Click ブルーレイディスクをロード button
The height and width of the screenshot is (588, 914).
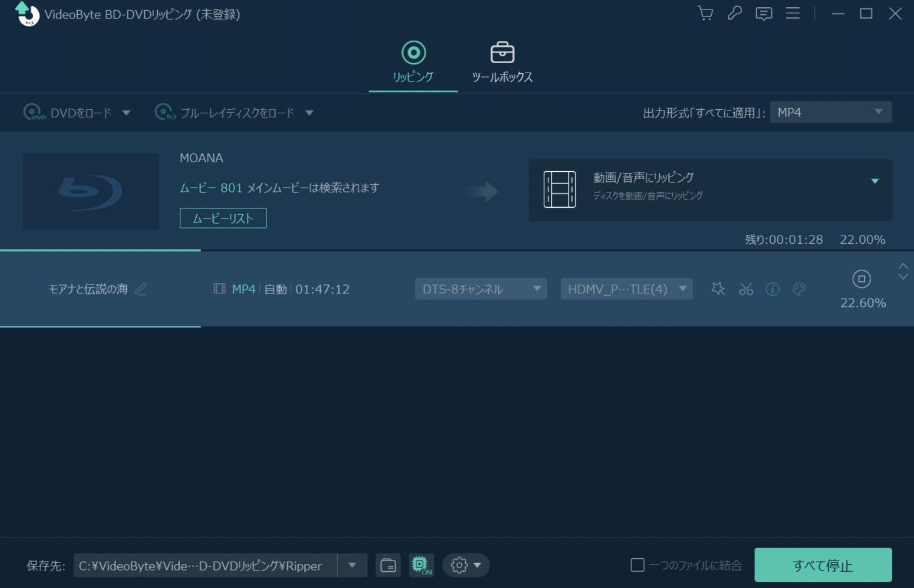224,113
